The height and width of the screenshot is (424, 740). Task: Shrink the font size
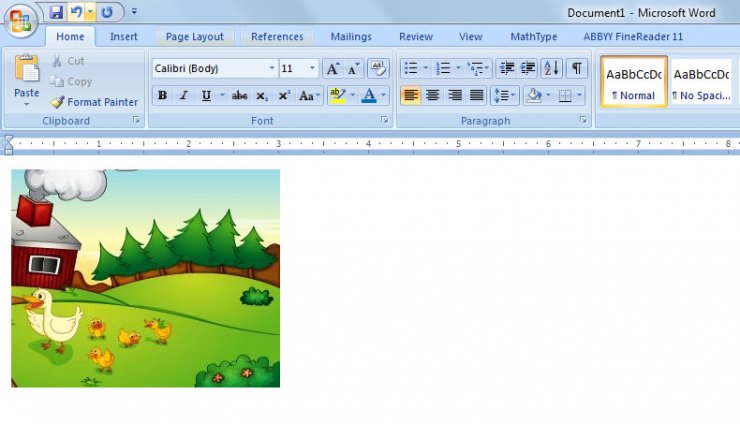(353, 68)
